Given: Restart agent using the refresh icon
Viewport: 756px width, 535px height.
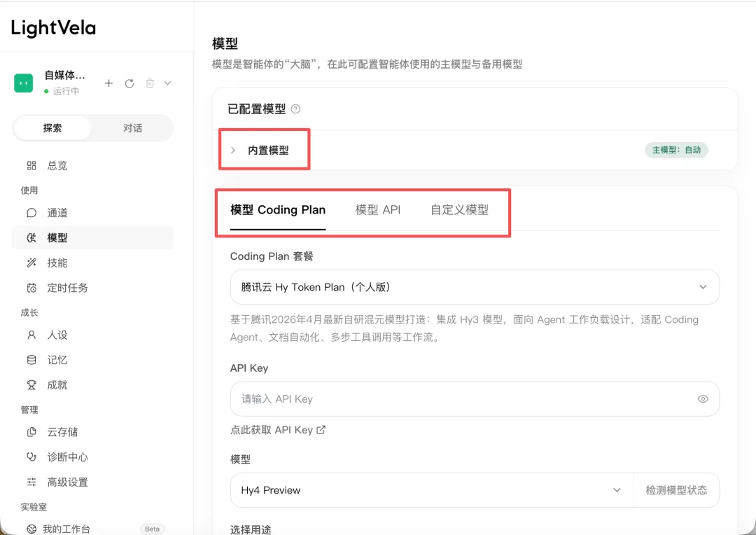Looking at the screenshot, I should point(129,83).
